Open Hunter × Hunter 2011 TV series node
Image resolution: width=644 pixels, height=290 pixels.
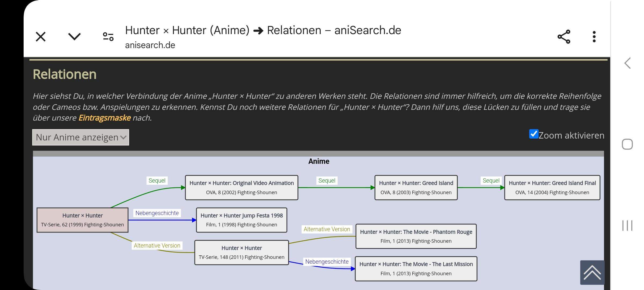[x=241, y=252]
